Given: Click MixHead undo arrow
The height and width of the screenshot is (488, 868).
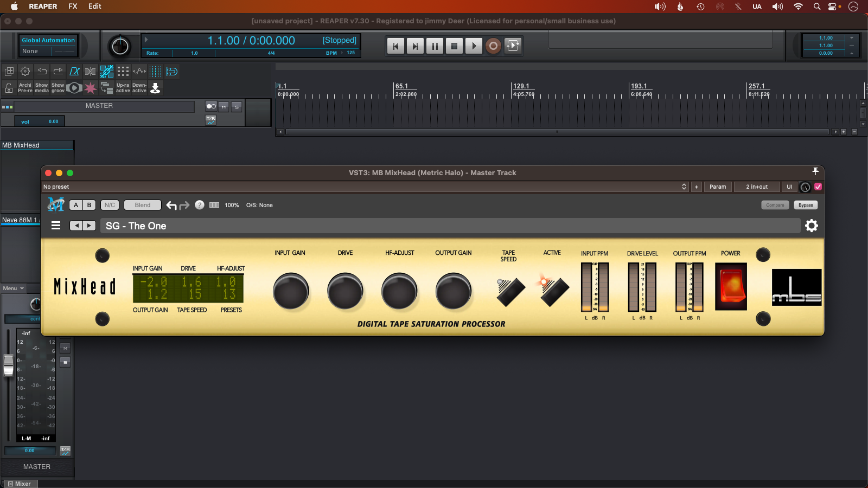Looking at the screenshot, I should pos(171,205).
